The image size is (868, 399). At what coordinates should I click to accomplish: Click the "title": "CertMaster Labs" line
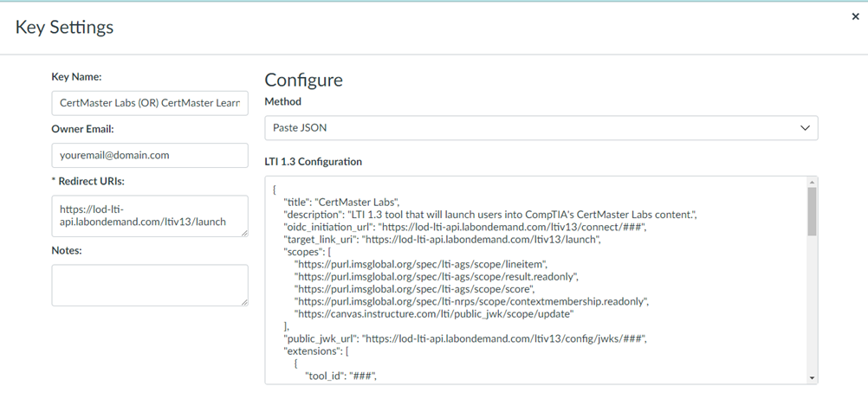tap(341, 202)
